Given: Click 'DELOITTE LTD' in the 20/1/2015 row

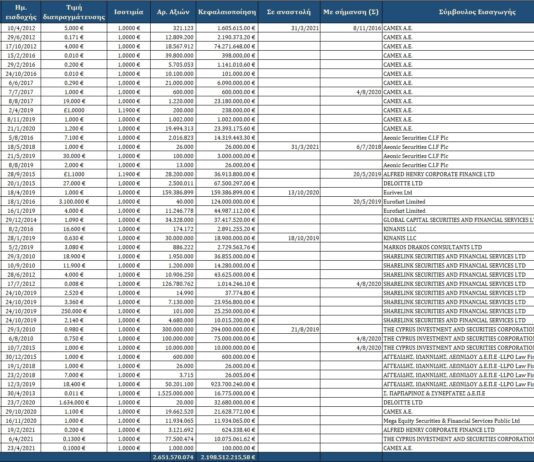Looking at the screenshot, I should tap(403, 184).
